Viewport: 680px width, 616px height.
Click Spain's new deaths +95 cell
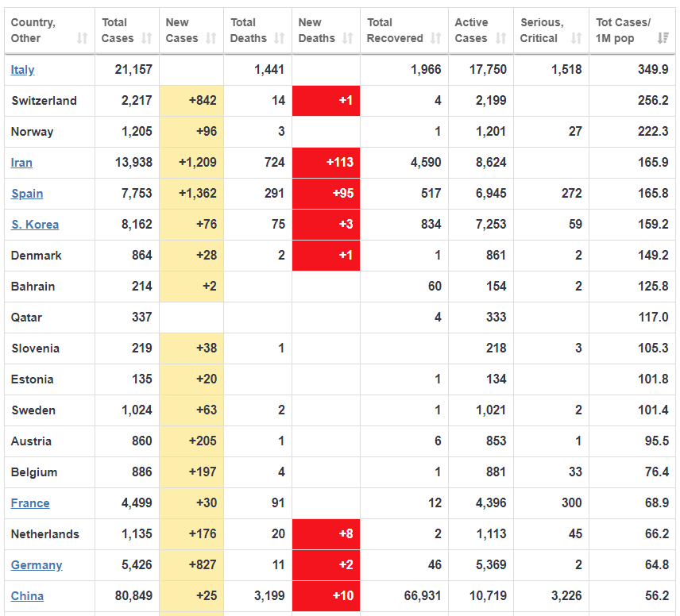pyautogui.click(x=326, y=194)
